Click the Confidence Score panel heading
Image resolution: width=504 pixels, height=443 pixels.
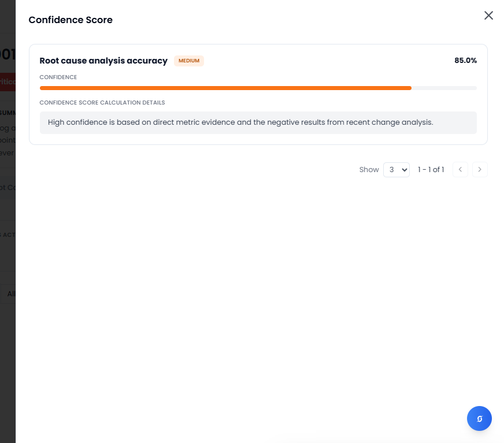tap(71, 20)
